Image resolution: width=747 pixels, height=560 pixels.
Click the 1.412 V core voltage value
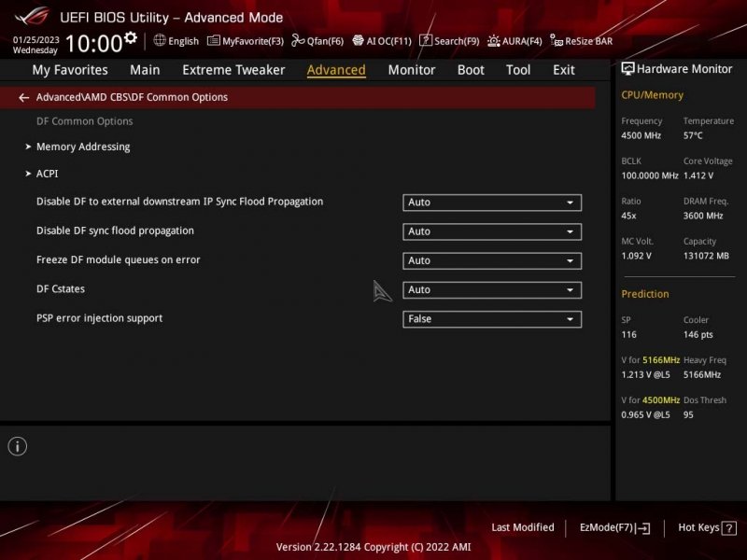pos(698,175)
